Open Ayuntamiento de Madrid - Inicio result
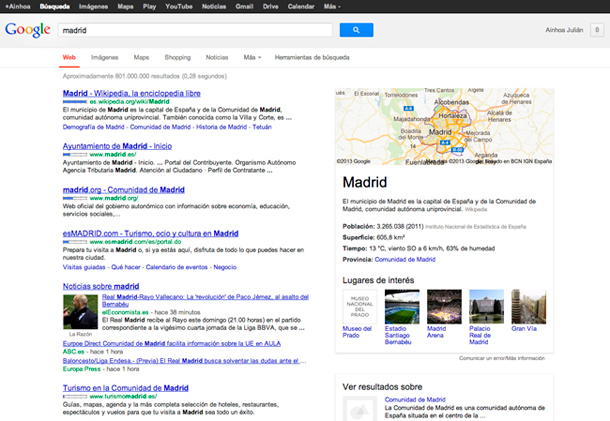Screen dimensions: 610x421 pos(116,146)
